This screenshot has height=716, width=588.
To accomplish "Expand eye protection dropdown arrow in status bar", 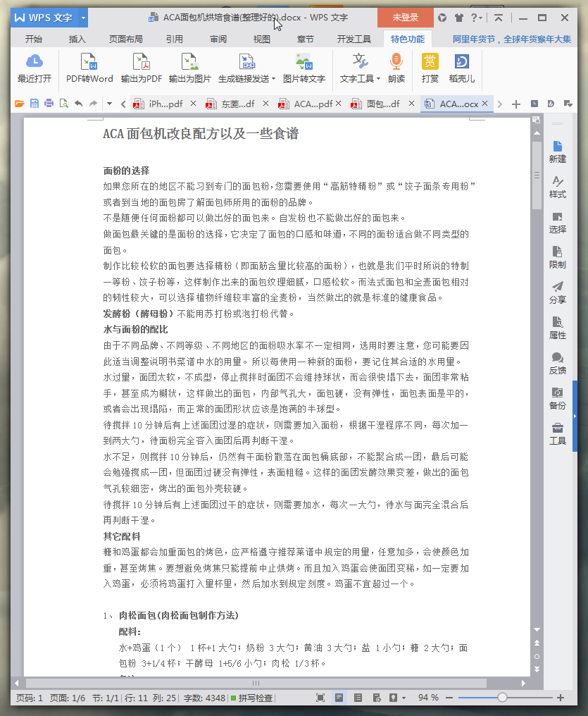I will coord(404,698).
